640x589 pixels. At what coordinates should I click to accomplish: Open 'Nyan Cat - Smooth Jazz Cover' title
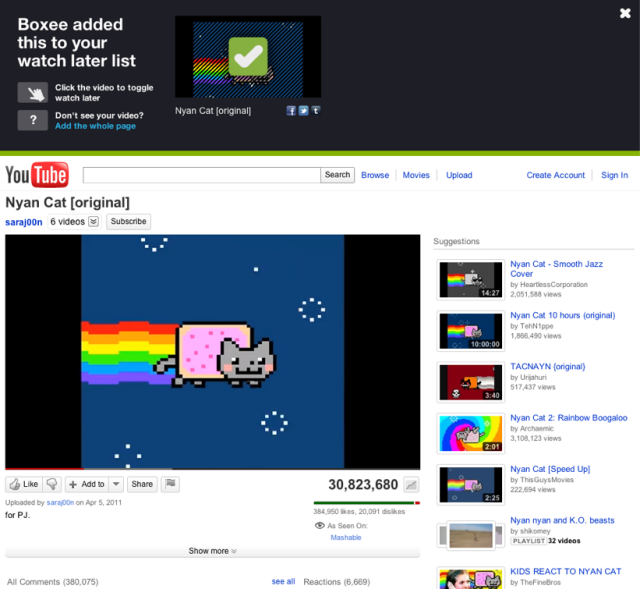[x=556, y=269]
